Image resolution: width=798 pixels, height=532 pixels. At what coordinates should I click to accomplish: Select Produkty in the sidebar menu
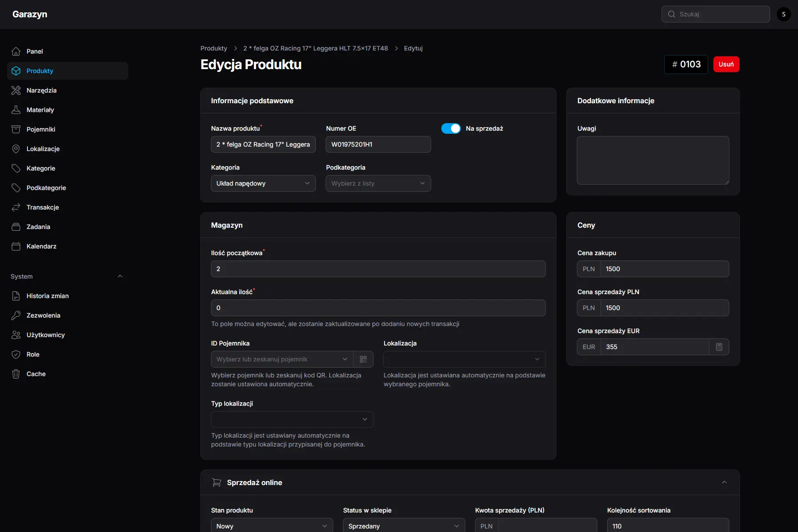(39, 70)
